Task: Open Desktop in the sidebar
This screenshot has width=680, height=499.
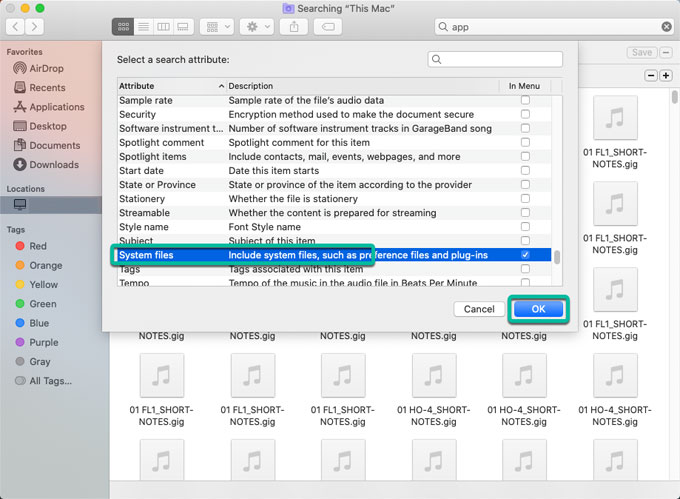Action: [48, 126]
